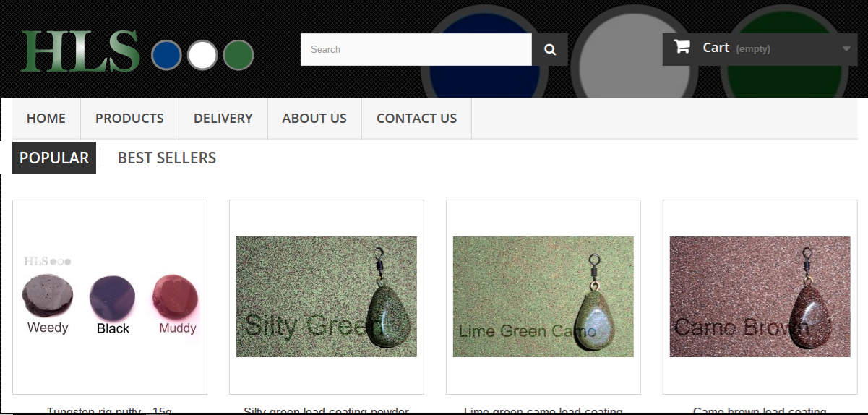Open the CONTACT US page
Viewport: 868px width, 415px height.
(417, 118)
